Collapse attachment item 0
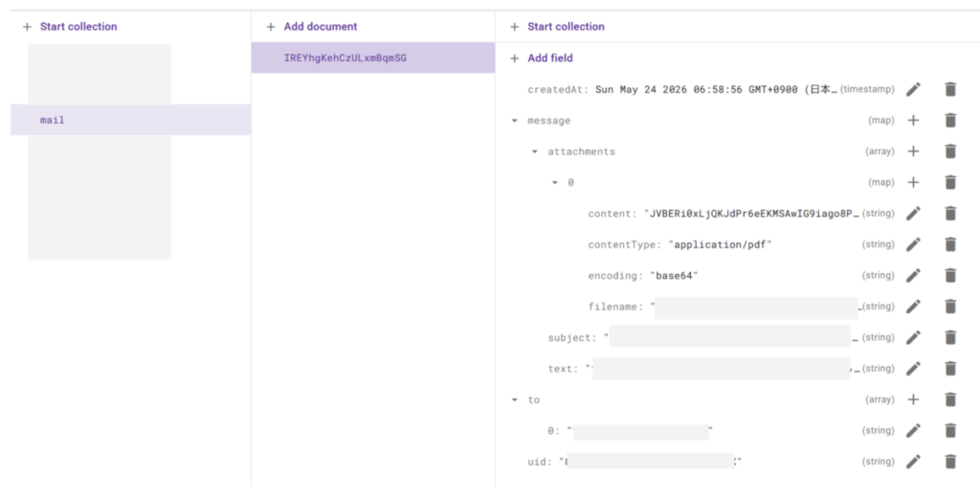This screenshot has height=499, width=980. tap(554, 183)
